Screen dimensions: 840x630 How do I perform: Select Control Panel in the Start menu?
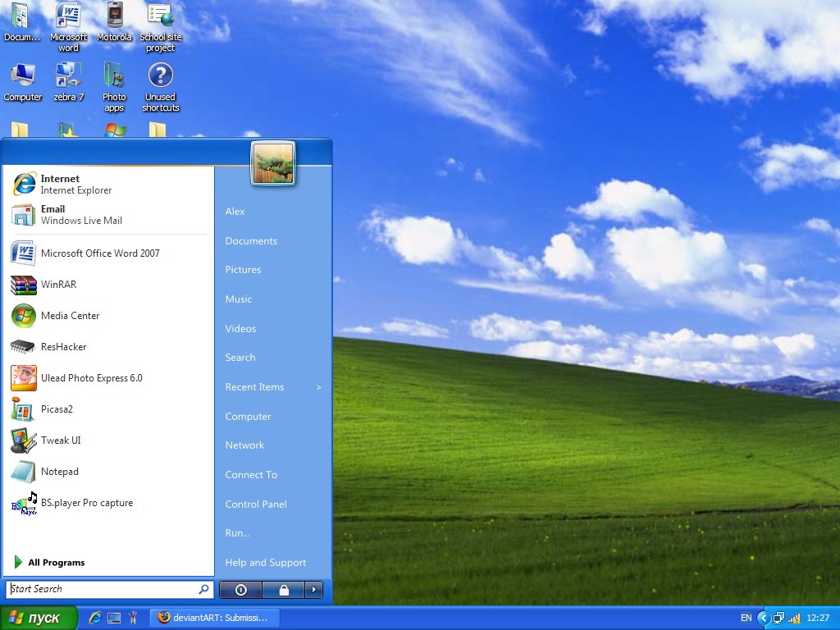click(256, 504)
